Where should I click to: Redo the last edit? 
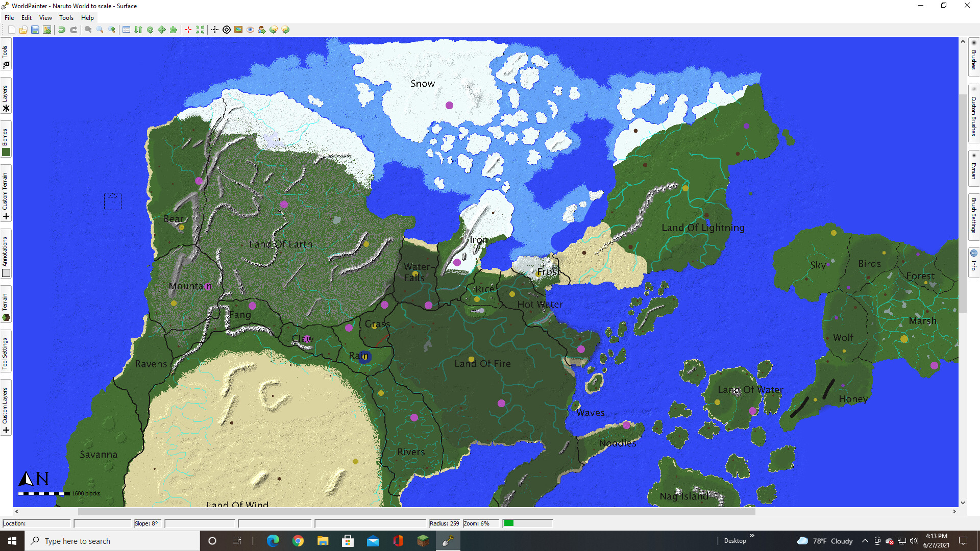tap(73, 30)
